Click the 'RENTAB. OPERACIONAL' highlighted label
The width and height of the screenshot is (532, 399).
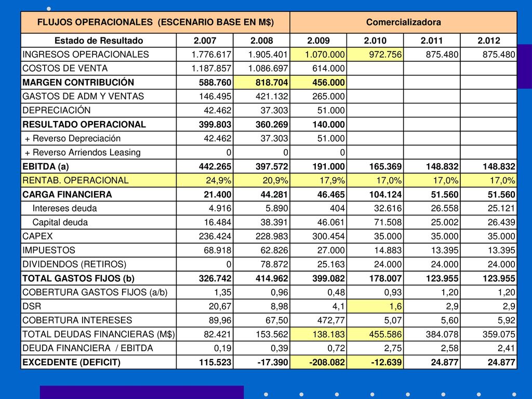[75, 180]
